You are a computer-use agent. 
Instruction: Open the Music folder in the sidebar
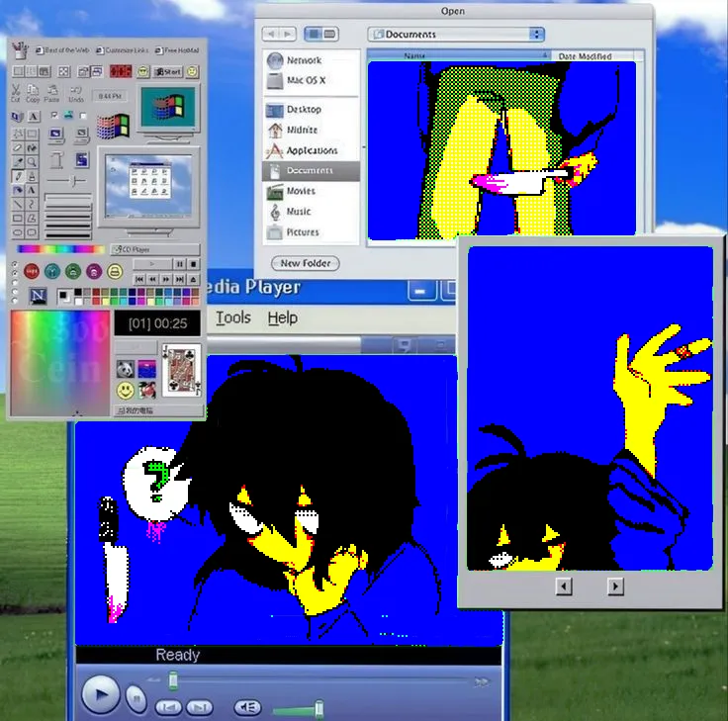pos(311,212)
